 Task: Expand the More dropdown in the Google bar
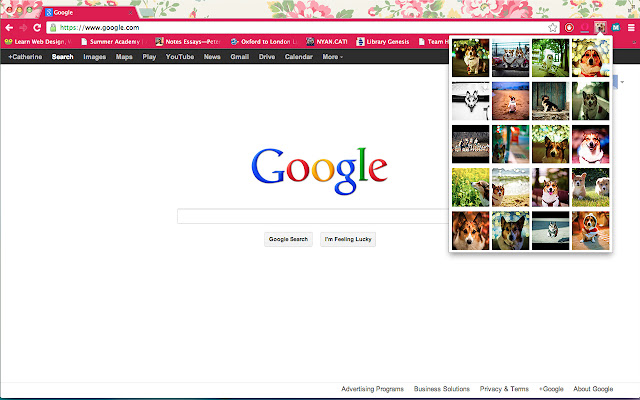[333, 57]
